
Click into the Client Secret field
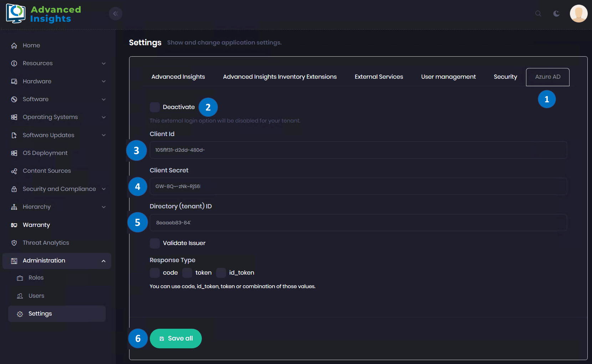click(x=358, y=186)
